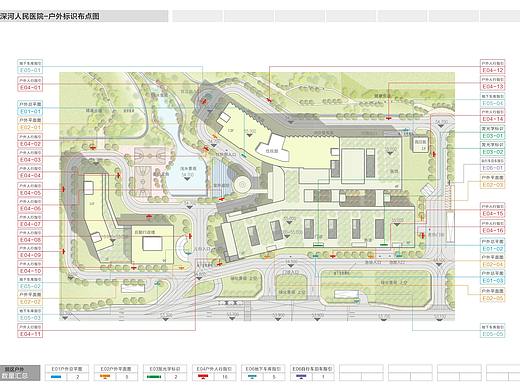520x390 pixels.
Task: Click the orange E02 sign icon in the legend
Action: click(x=105, y=377)
